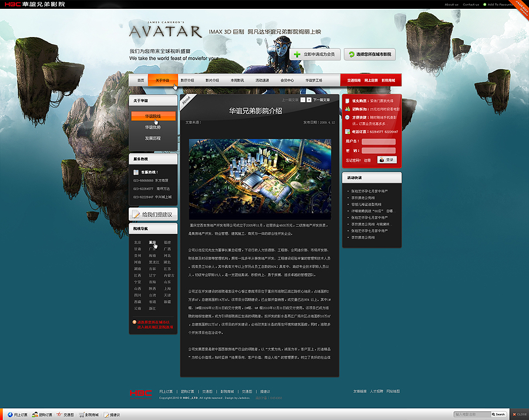
Task: Open the 影厅介绍 navigation tab
Action: point(188,80)
